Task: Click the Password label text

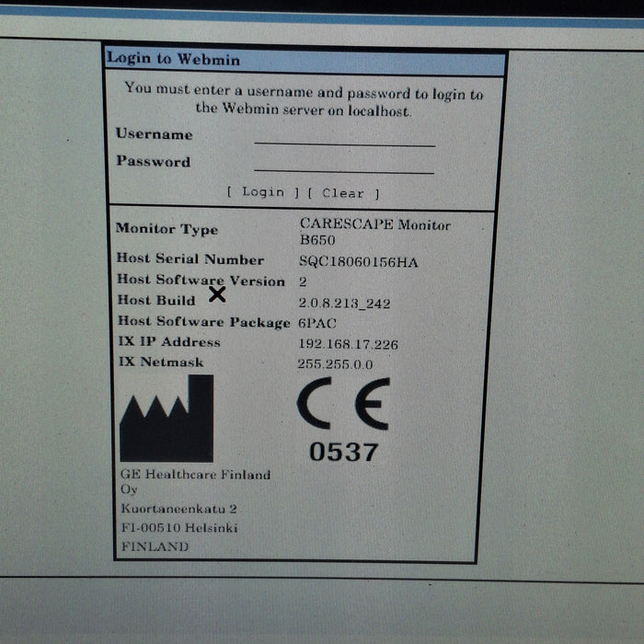Action: (153, 162)
